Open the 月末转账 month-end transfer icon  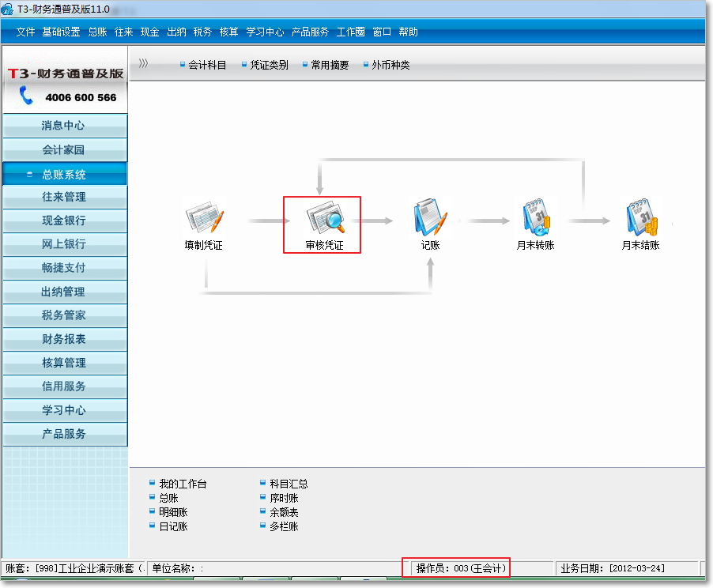[x=535, y=217]
